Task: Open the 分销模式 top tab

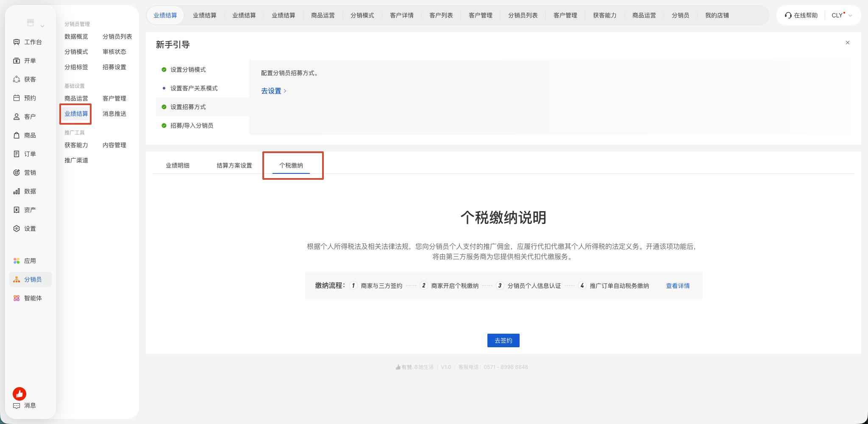Action: pos(362,15)
